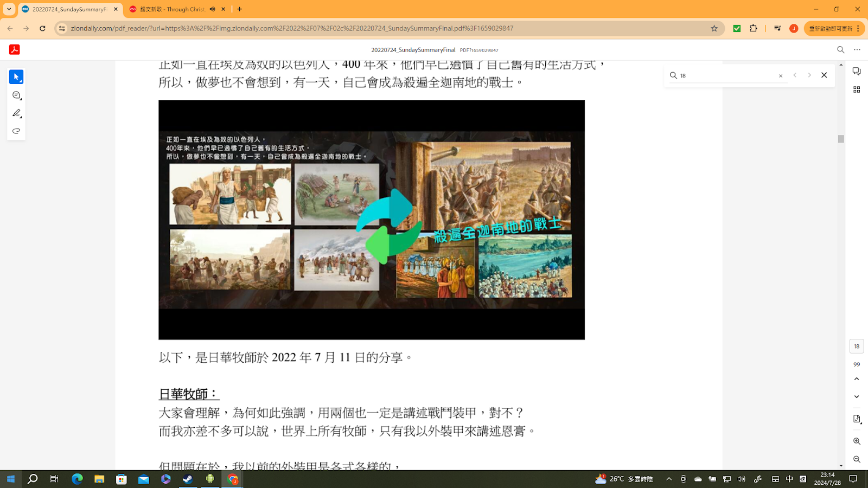
Task: Open Windows taskbar search
Action: point(33,479)
